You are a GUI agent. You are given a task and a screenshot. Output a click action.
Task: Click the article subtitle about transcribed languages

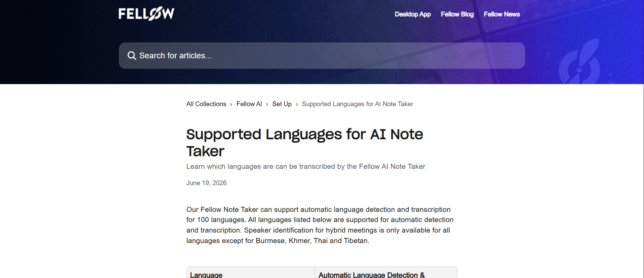[306, 166]
